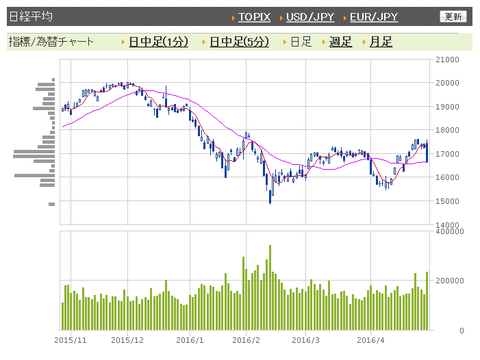Switch to 日中足(5分) intraday chart
Viewport: 480px width, 360px height.
pyautogui.click(x=239, y=42)
